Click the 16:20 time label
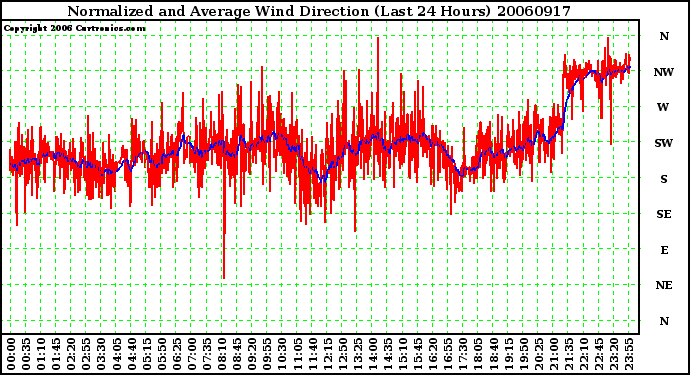 click(x=433, y=354)
